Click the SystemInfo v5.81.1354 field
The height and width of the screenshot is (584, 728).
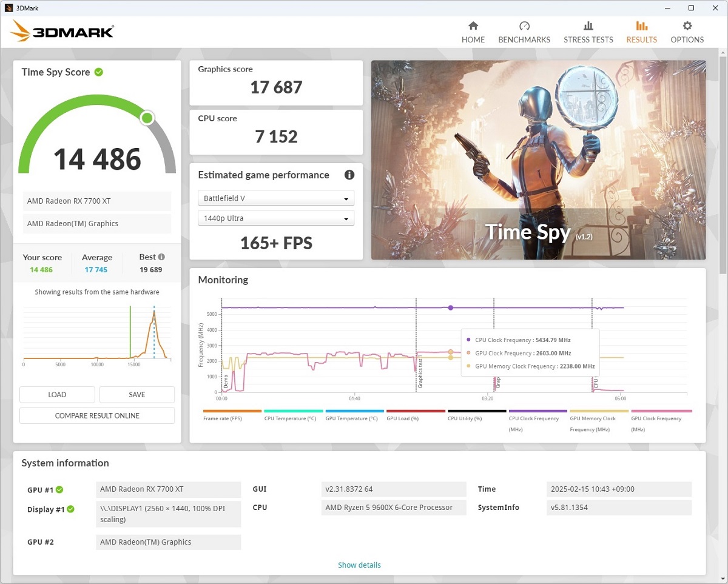[619, 508]
